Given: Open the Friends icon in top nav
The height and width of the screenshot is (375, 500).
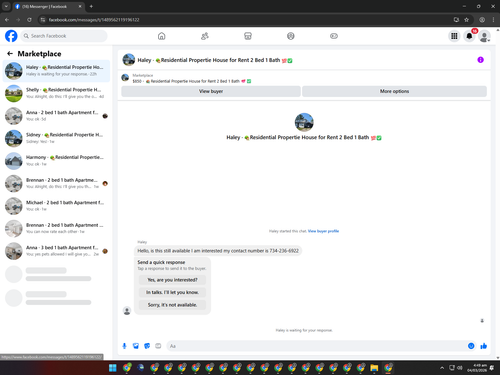Looking at the screenshot, I should [x=205, y=36].
